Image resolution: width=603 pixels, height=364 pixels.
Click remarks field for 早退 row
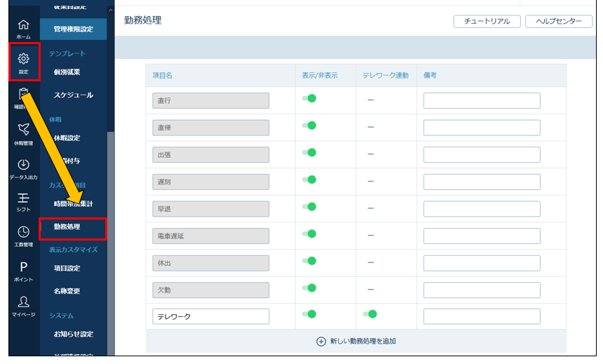point(482,209)
